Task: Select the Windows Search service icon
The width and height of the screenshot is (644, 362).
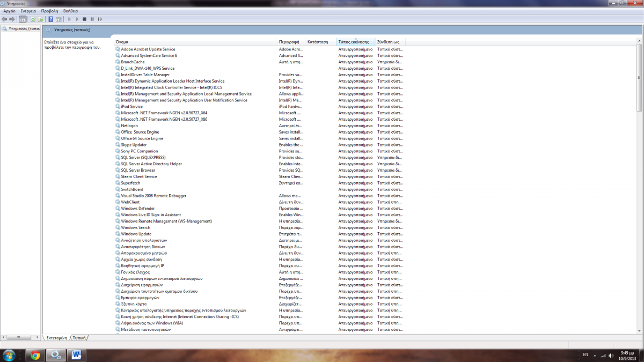Action: [118, 227]
